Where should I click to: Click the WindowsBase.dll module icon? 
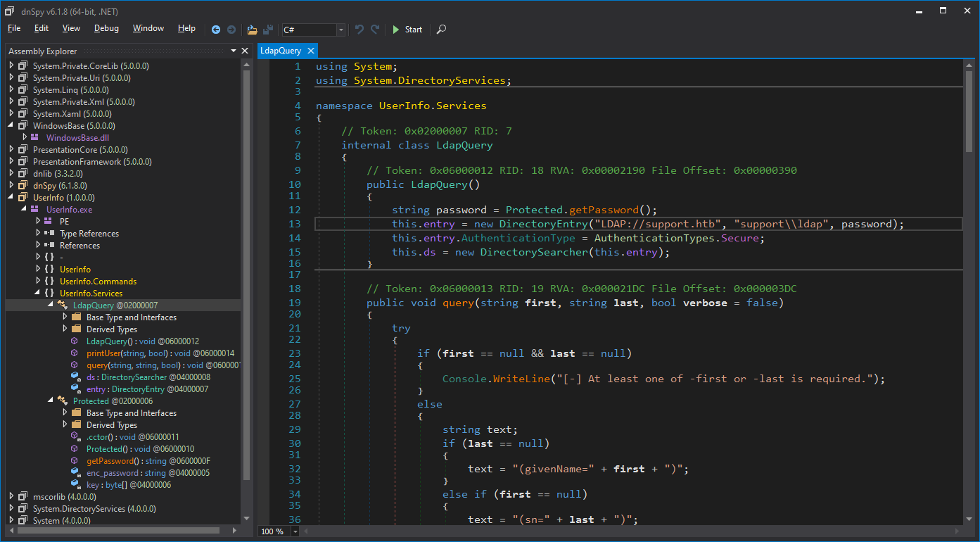(x=35, y=137)
